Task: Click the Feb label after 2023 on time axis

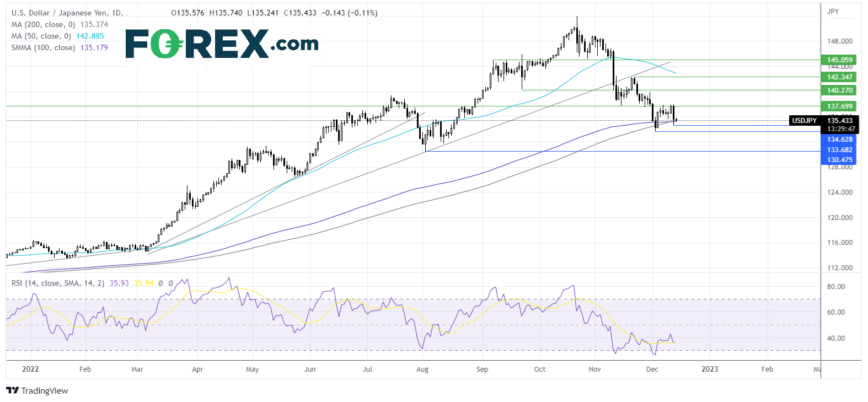Action: coord(767,369)
